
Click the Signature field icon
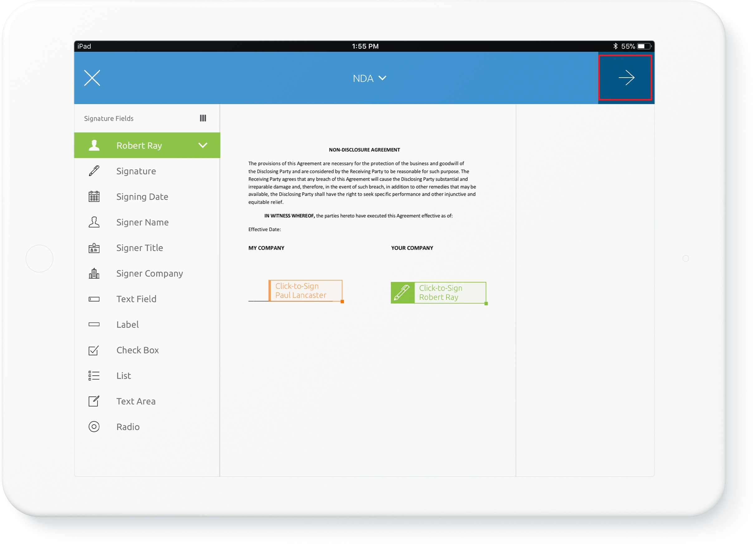coord(93,170)
